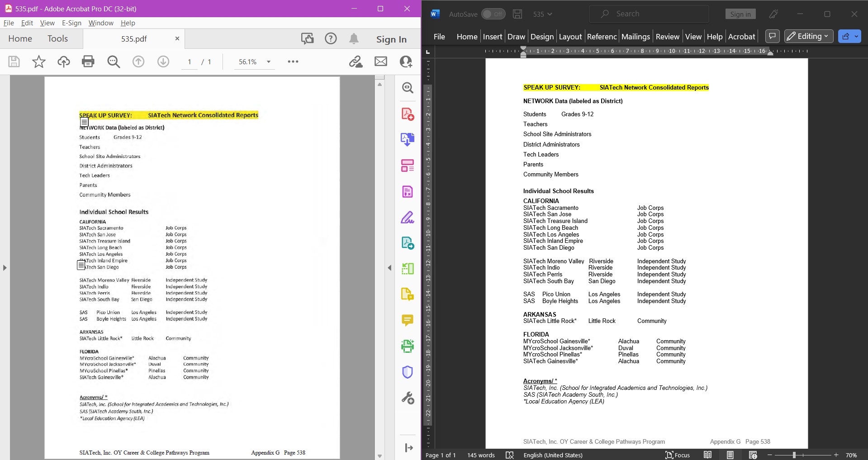Open the Window menu in Acrobat
The width and height of the screenshot is (868, 460).
click(101, 23)
